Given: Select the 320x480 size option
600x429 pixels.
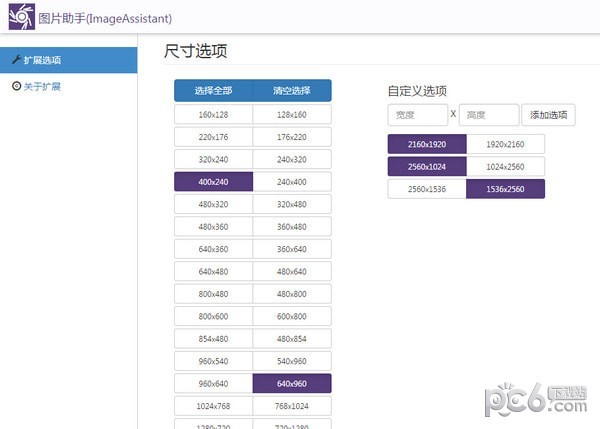Looking at the screenshot, I should tap(292, 204).
